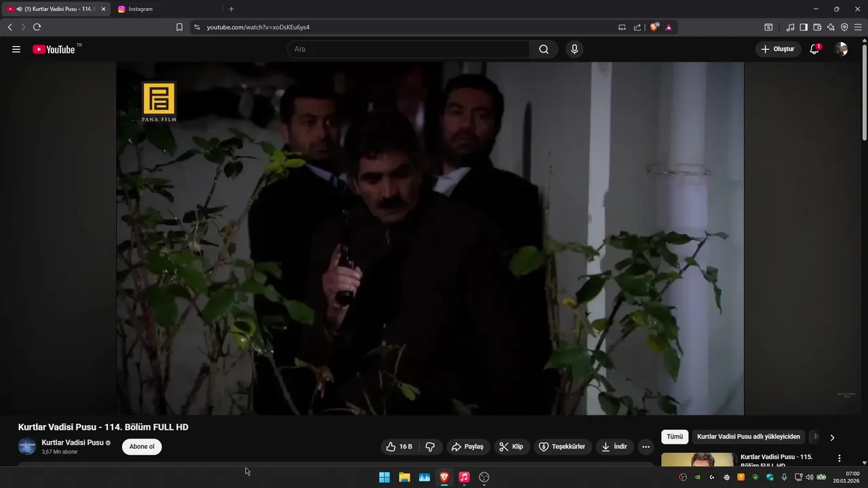Open Windows Security tray icon
This screenshot has width=868, height=488.
[x=770, y=477]
